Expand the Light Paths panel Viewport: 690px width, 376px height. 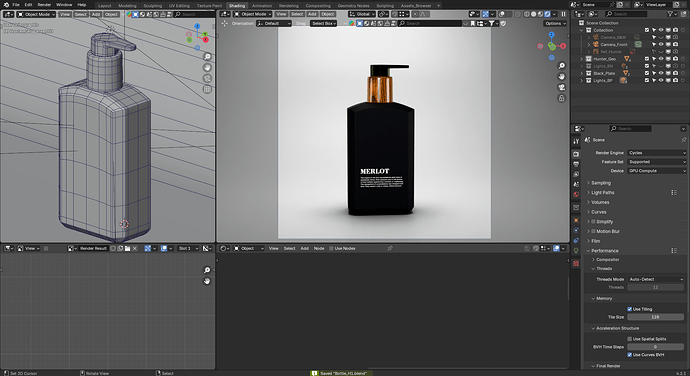602,192
